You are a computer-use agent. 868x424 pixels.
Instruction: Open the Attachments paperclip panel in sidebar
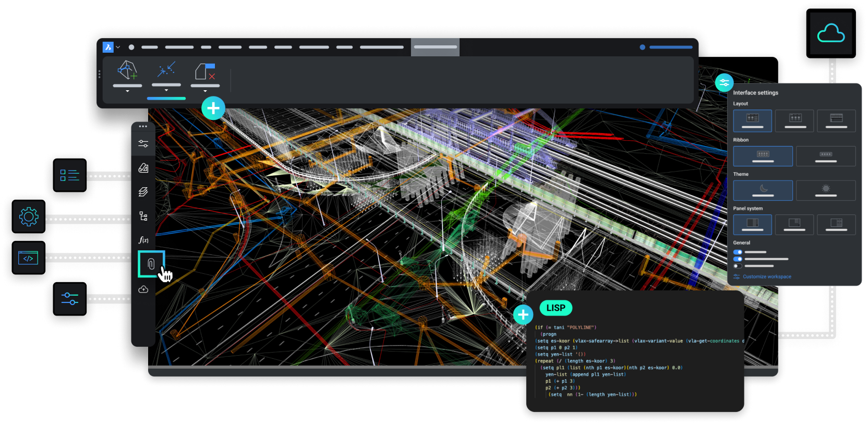tap(151, 264)
